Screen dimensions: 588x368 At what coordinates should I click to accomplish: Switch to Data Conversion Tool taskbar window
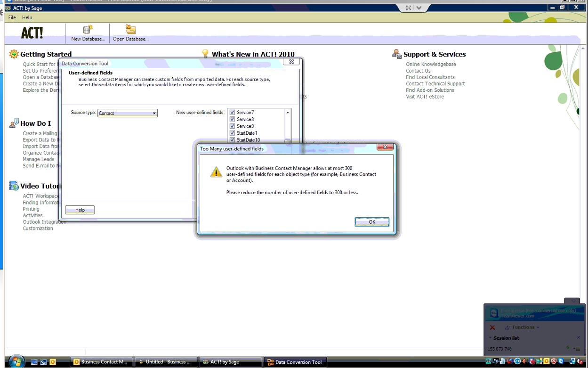tap(295, 362)
